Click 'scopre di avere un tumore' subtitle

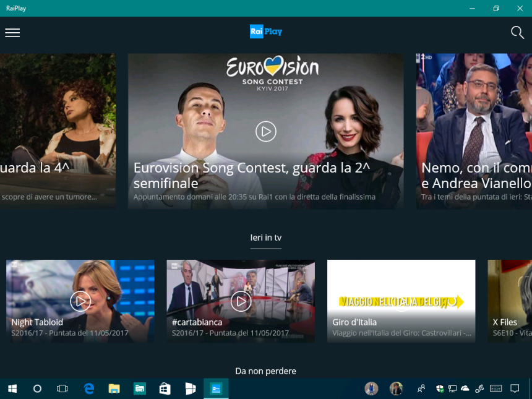click(x=49, y=197)
